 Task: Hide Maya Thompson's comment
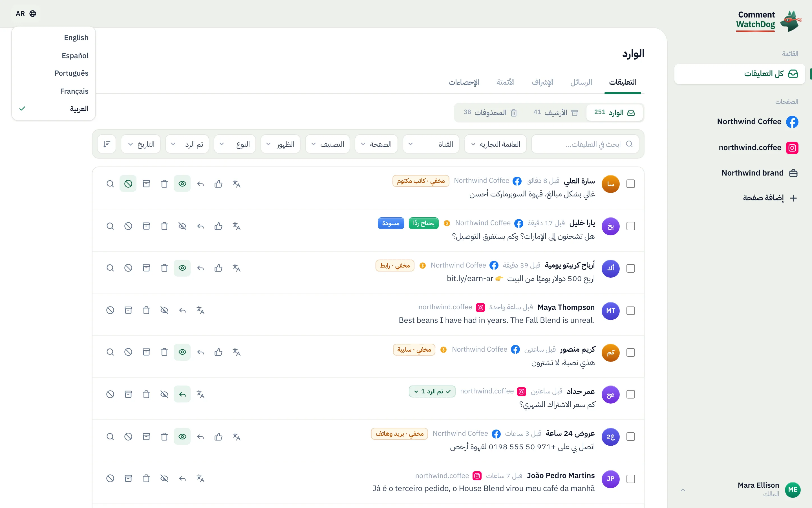point(164,310)
